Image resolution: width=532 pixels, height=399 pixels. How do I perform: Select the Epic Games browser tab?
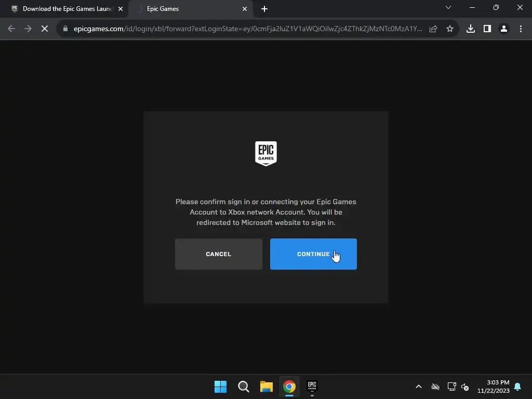(x=190, y=9)
